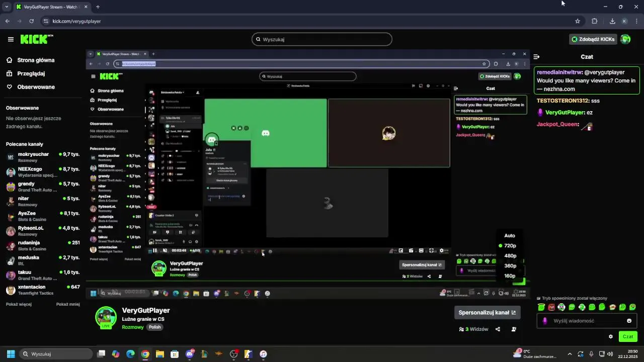Focus the Wyślij wiadomość chat input
Screen dimensions: 644x362
click(586, 321)
